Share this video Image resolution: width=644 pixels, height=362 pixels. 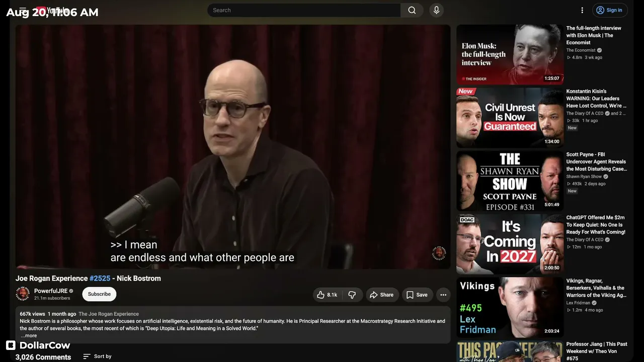(x=382, y=295)
